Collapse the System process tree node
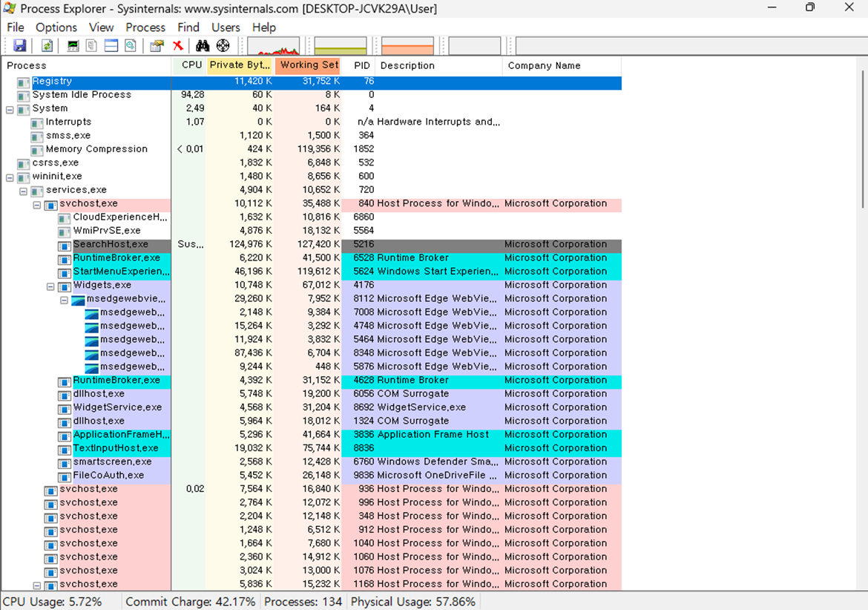This screenshot has width=868, height=610. (x=10, y=110)
